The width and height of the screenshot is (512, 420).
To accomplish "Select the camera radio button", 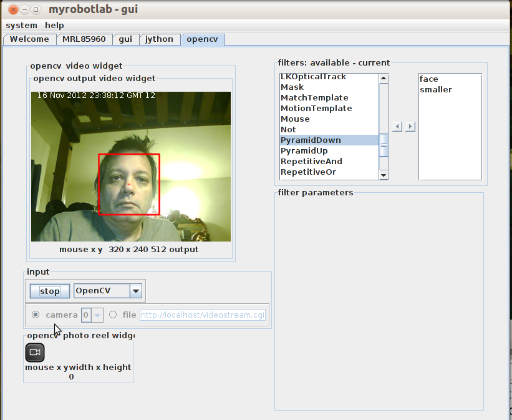I will point(36,315).
